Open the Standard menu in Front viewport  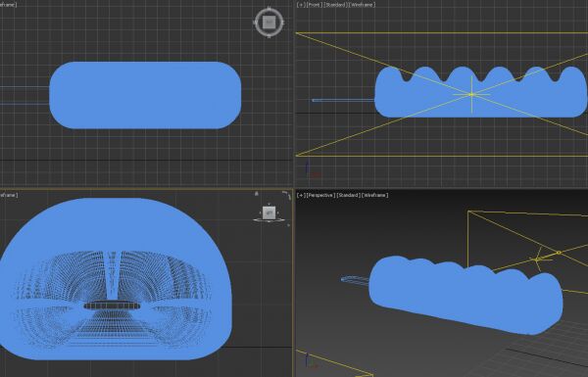tap(335, 5)
